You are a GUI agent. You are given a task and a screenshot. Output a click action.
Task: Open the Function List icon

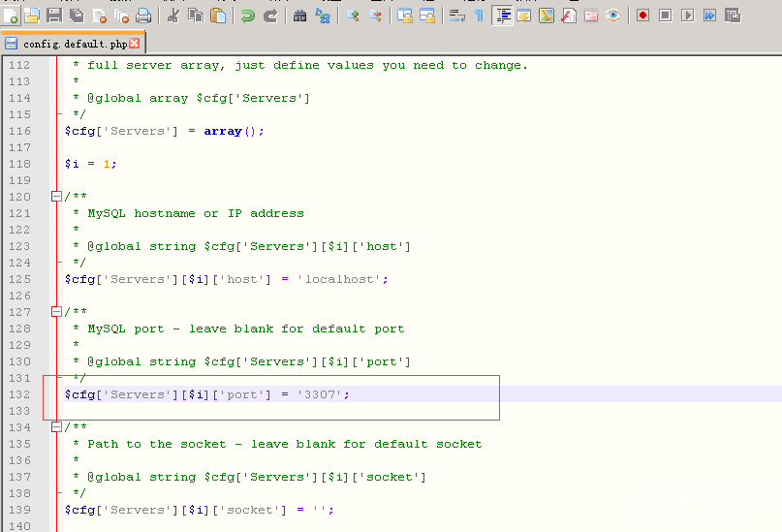point(569,16)
